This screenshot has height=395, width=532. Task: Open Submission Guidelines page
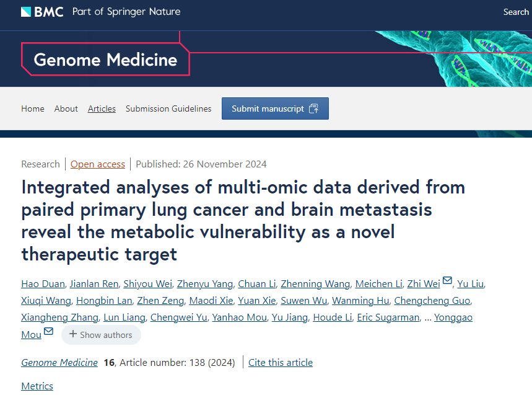click(x=168, y=109)
